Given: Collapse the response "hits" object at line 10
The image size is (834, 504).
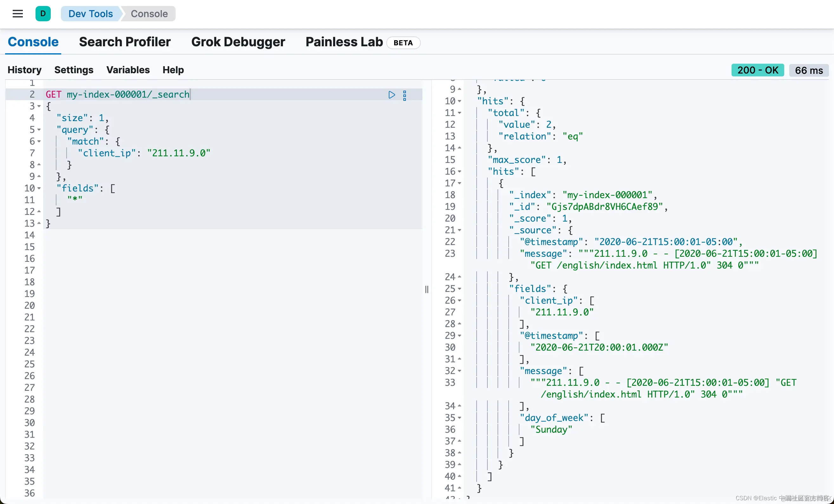Looking at the screenshot, I should point(459,101).
